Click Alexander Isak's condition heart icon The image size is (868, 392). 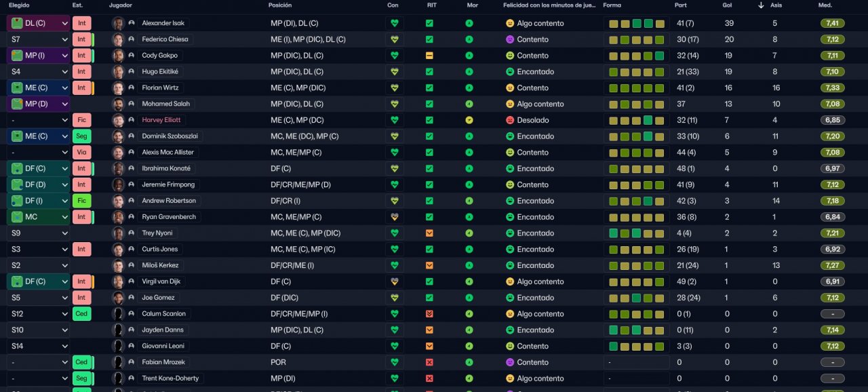[x=395, y=23]
